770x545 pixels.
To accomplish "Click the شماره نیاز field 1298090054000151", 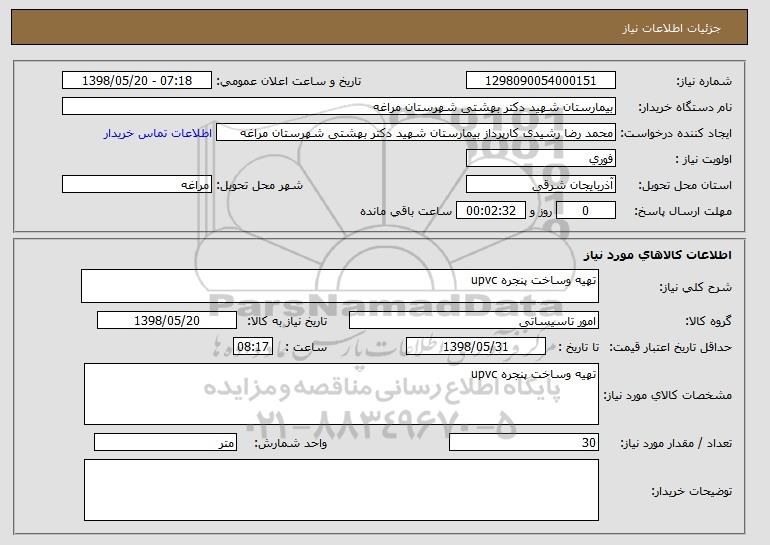I will coord(541,81).
